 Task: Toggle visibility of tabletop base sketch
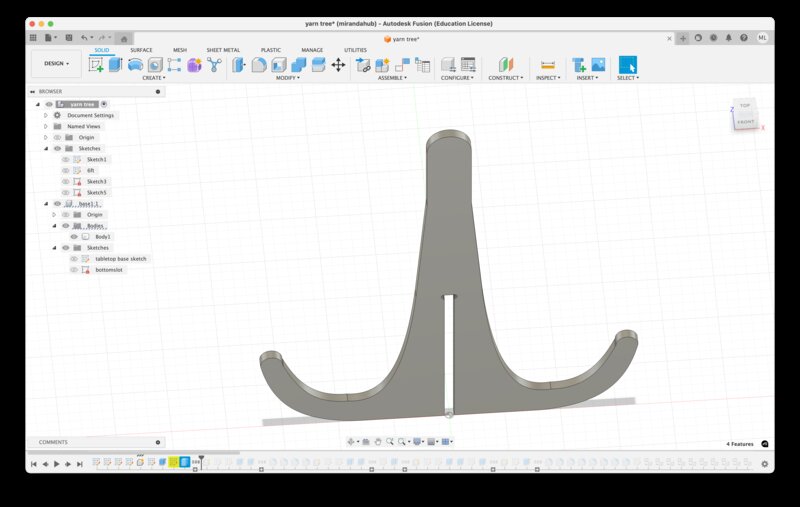(74, 258)
